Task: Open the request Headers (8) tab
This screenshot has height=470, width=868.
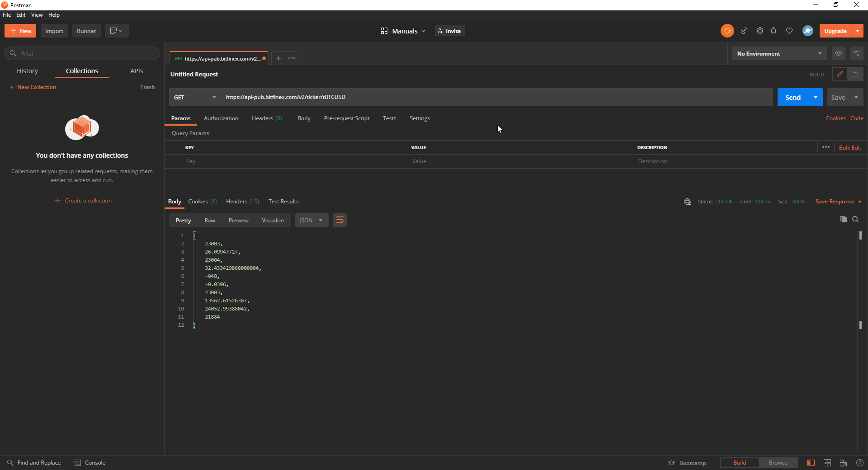Action: pos(267,118)
